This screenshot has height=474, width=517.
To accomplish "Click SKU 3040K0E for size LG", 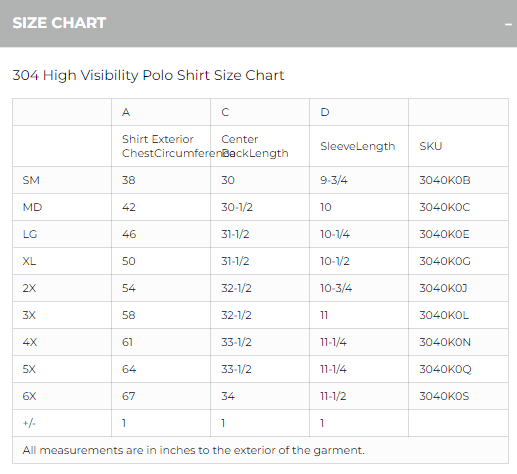I will (444, 234).
